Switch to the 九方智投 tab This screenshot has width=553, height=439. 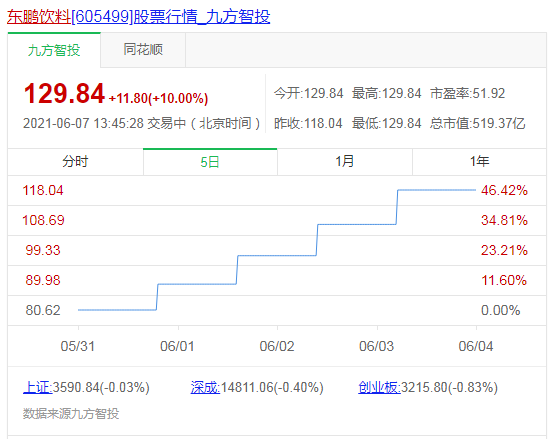(54, 50)
